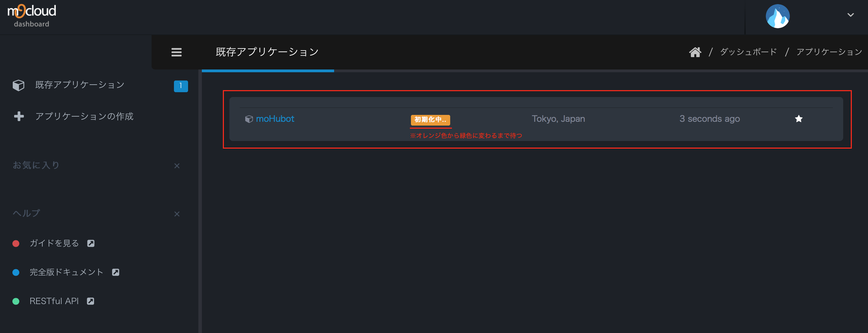Open the external link icon beside RESTful API
This screenshot has height=333, width=868.
click(91, 301)
